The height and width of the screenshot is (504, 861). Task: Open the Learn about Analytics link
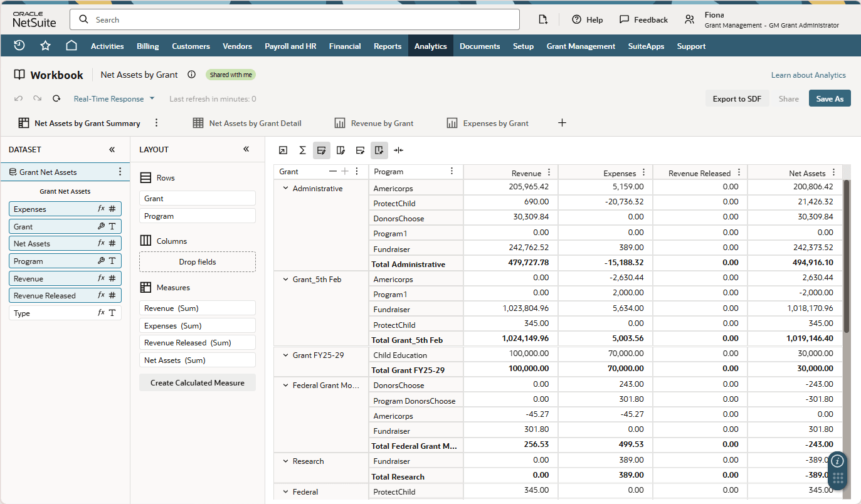[808, 75]
